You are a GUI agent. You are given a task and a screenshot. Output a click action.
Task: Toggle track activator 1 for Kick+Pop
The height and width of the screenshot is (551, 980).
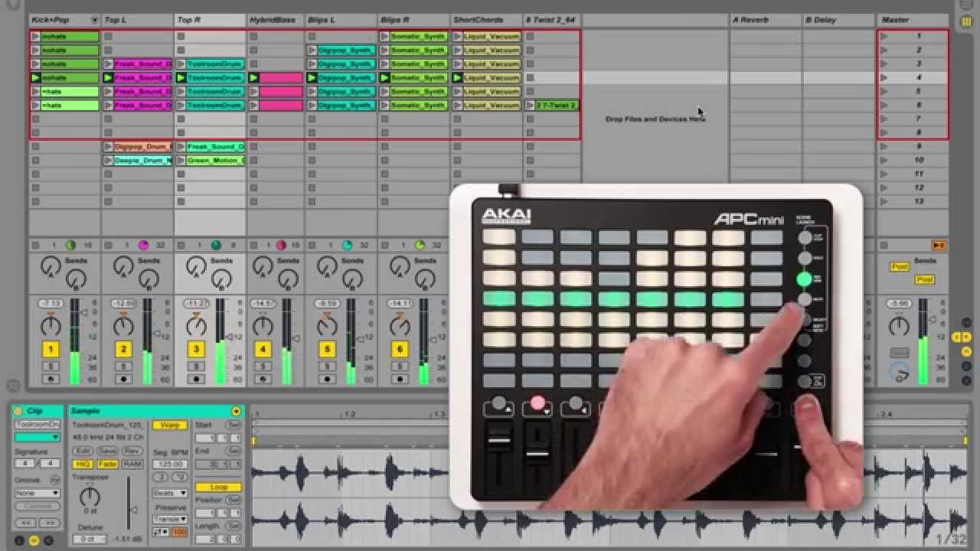tap(51, 349)
